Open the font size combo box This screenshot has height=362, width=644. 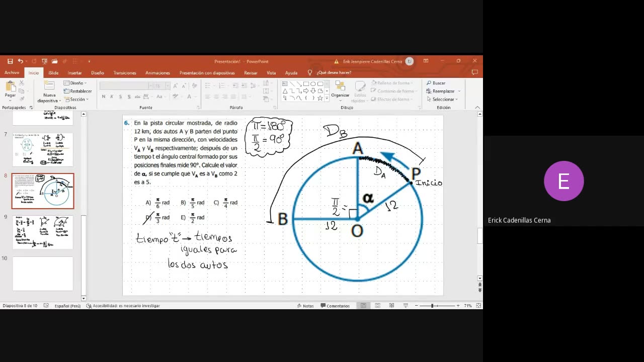(x=162, y=86)
